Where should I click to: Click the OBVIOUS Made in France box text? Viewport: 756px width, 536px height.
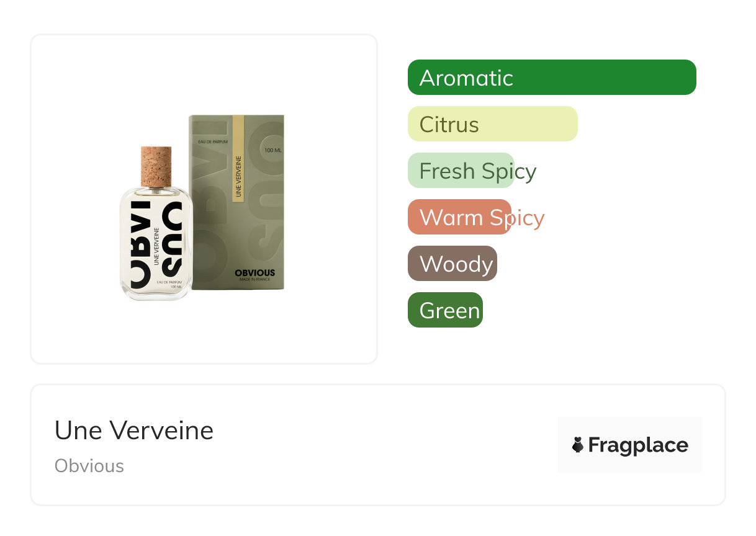coord(254,275)
